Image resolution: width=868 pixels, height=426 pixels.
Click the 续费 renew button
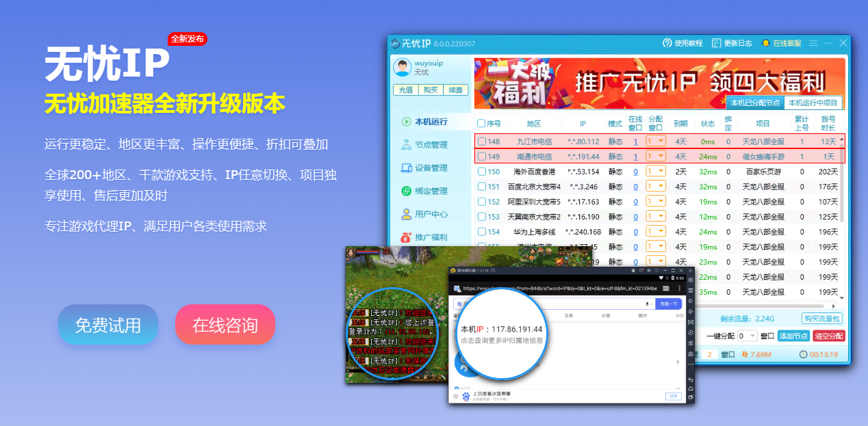tap(455, 90)
